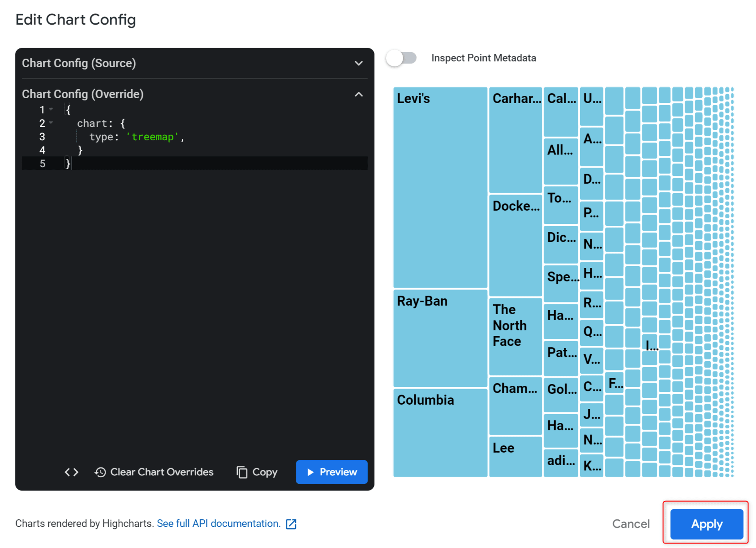
Task: Click the Spe... treemap tile
Action: 561,284
